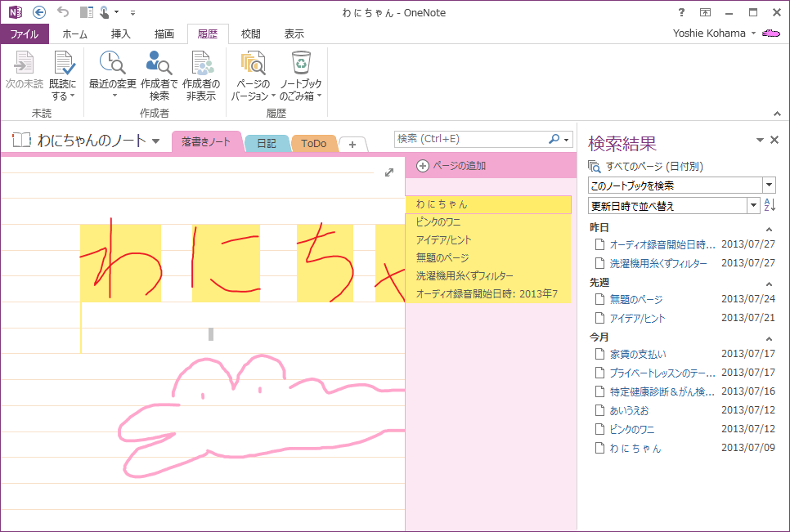This screenshot has width=790, height=532.
Task: Switch to the 描画 ribbon tab
Action: (x=164, y=34)
